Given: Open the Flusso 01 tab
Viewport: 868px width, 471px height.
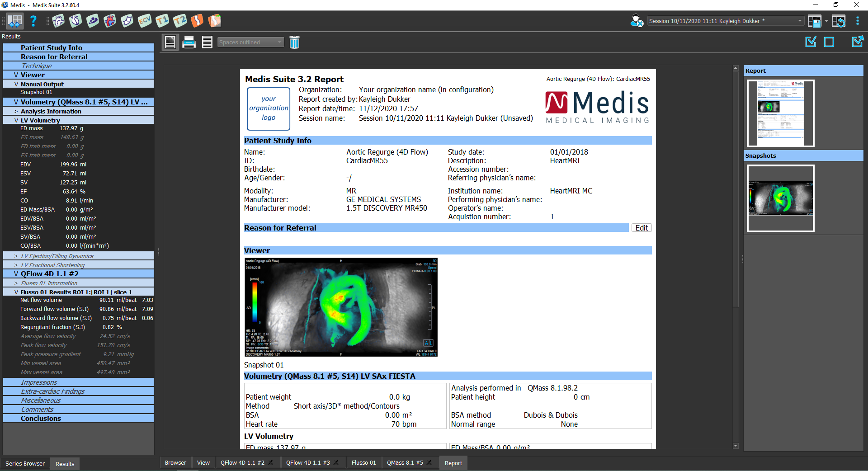Looking at the screenshot, I should [x=363, y=463].
